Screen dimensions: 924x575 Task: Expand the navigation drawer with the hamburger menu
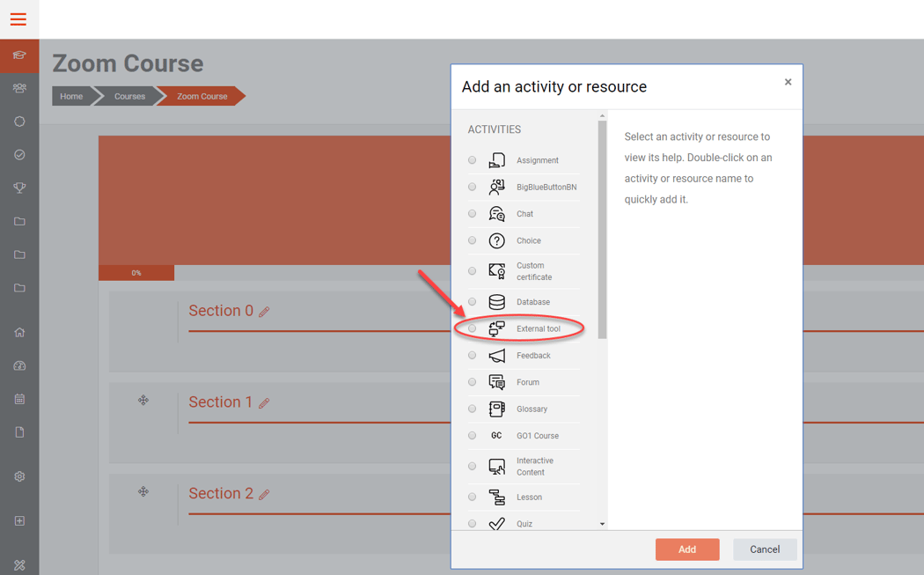(x=18, y=18)
